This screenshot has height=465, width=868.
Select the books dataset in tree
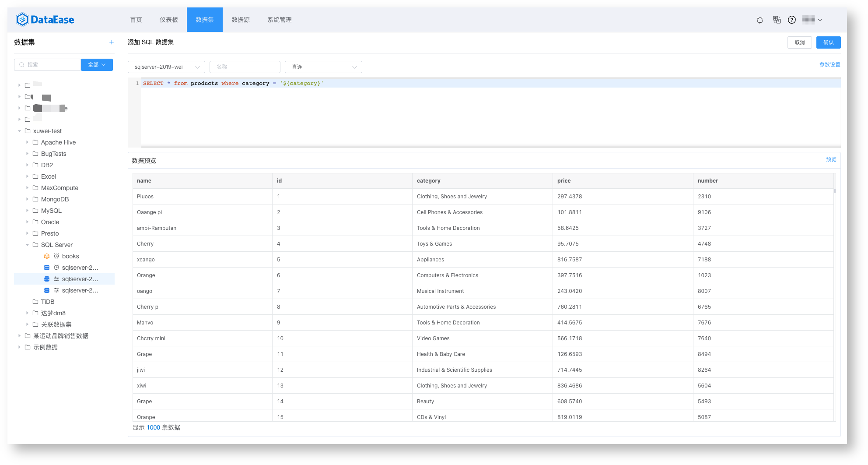click(70, 256)
